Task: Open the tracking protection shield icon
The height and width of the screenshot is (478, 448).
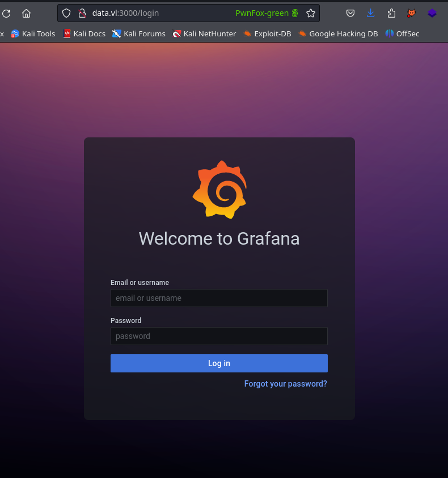Action: pyautogui.click(x=66, y=13)
